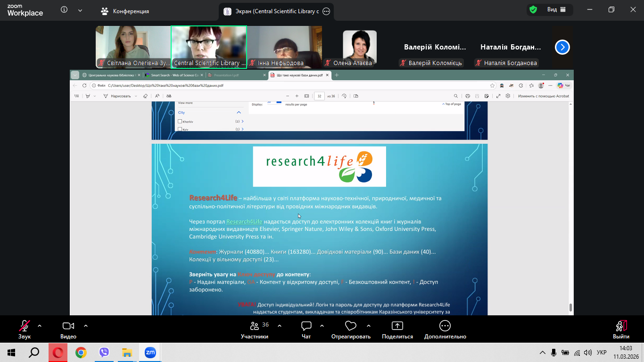Switch to the Conference tab

[x=125, y=11]
